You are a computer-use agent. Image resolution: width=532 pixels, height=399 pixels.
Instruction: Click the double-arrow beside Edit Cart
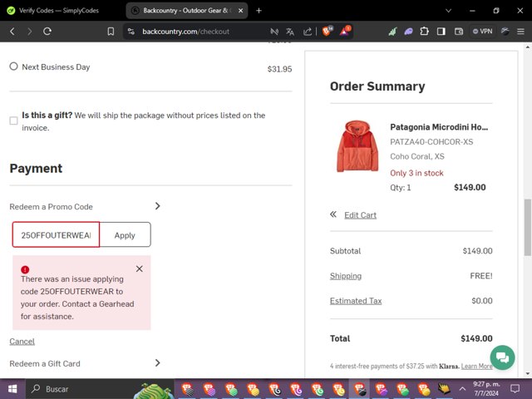[x=333, y=214]
